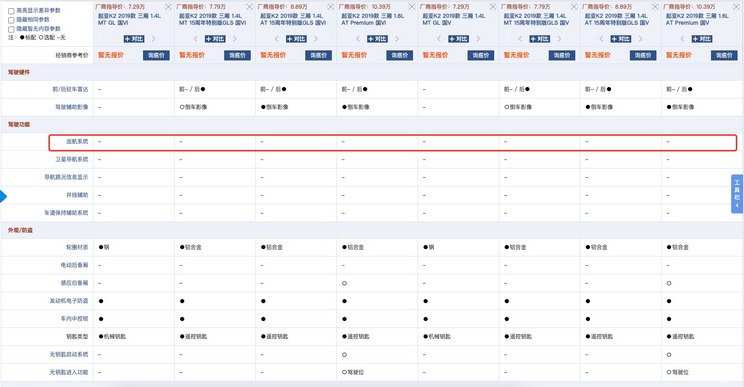Click 询底价 for 8.89万 AT GLS 国VI
Screen dimensions: 744x387
(318, 55)
